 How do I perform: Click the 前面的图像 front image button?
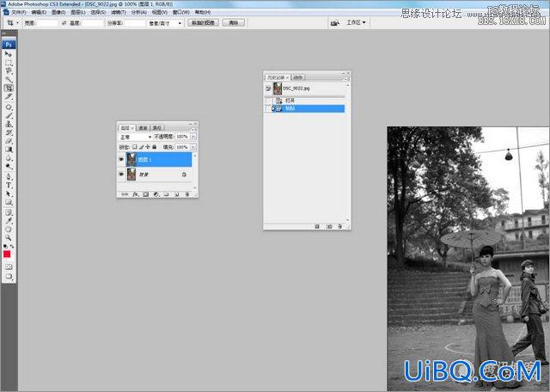203,22
